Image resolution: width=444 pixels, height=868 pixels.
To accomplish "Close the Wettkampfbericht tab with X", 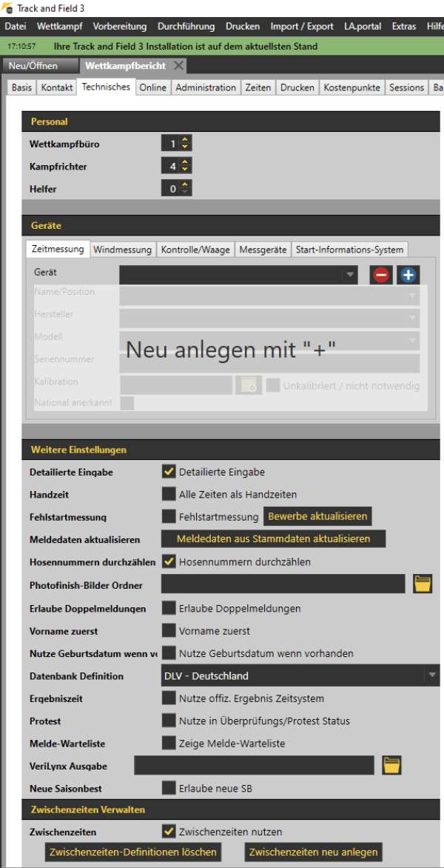I will [x=178, y=65].
